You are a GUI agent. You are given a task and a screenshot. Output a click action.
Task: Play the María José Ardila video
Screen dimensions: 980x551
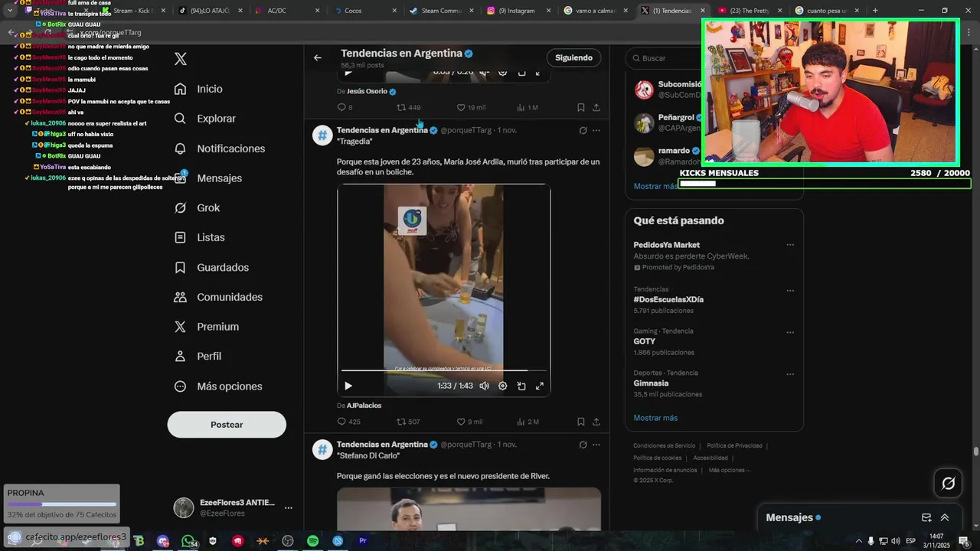tap(348, 386)
